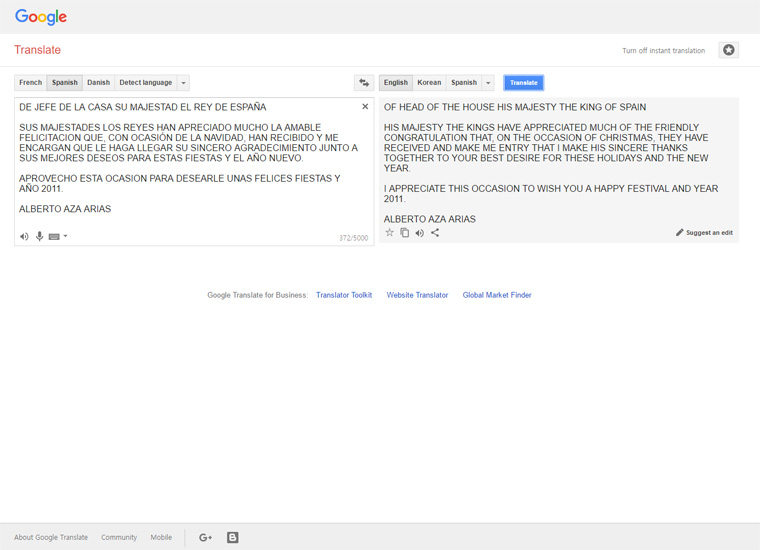This screenshot has width=760, height=550.
Task: Select Spanish as source language
Action: tap(64, 83)
